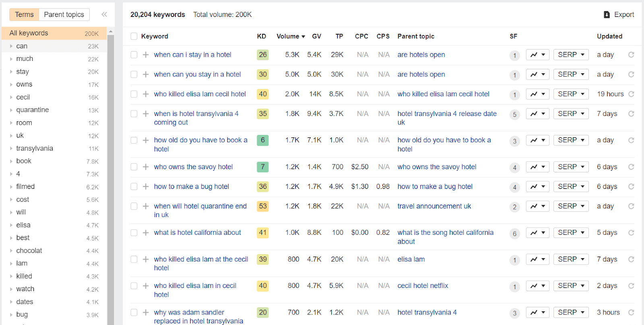Open SERP dropdown for 'when can i stay in a hotel'
Viewport: 644px width, 325px height.
point(571,55)
